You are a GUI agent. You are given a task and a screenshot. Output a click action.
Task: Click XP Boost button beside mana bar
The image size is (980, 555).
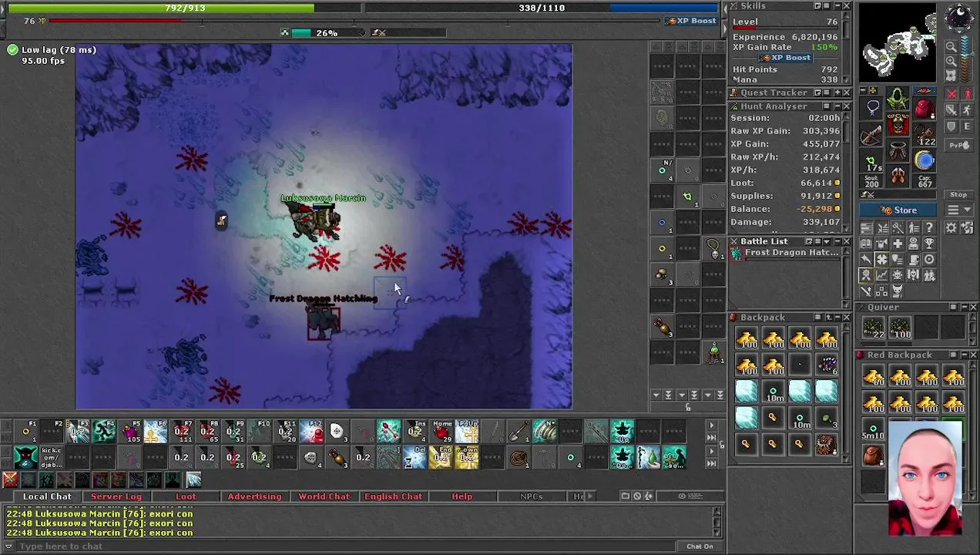click(x=692, y=21)
